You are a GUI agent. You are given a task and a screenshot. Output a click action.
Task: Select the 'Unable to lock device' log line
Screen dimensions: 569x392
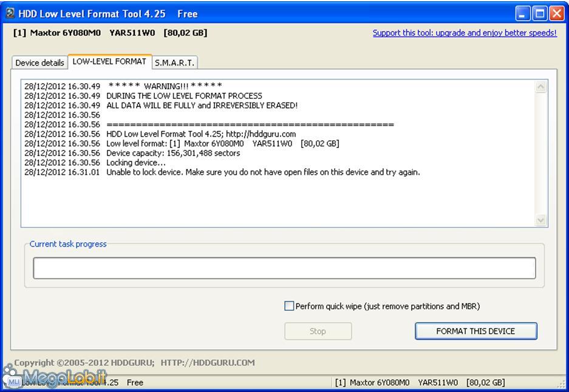pyautogui.click(x=222, y=172)
